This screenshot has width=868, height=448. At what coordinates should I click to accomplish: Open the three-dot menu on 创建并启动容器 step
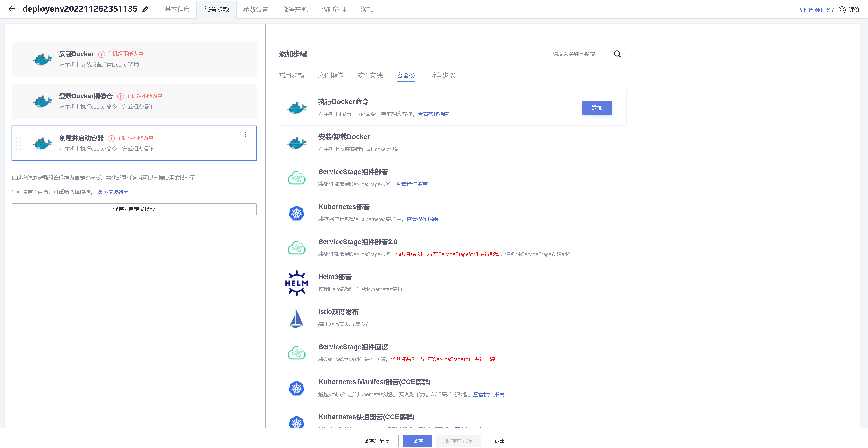[245, 135]
